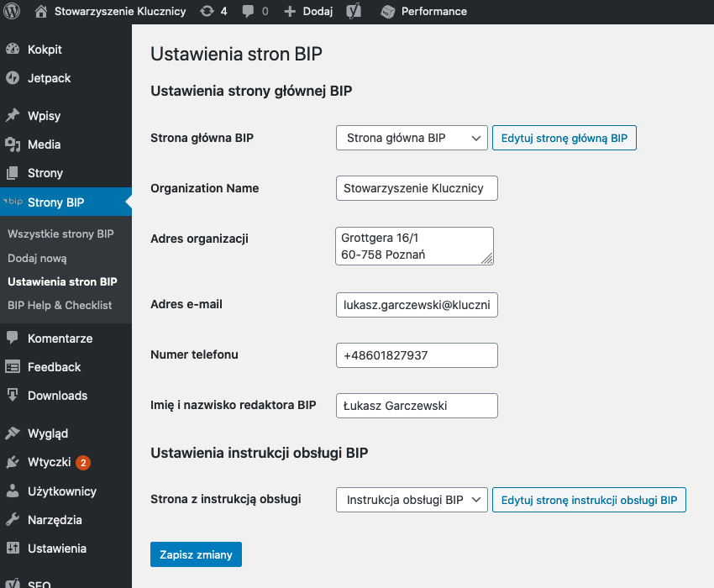Select Dodaj nową in BIP submenu

pos(37,258)
